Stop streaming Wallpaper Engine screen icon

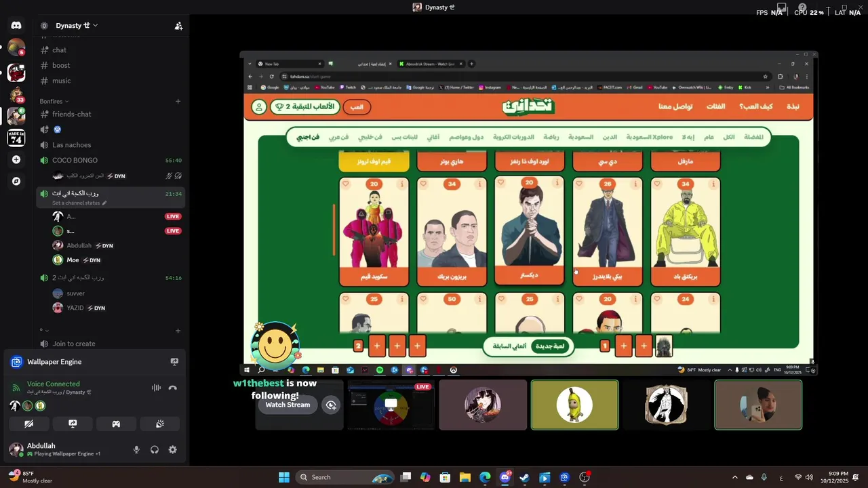pyautogui.click(x=174, y=362)
